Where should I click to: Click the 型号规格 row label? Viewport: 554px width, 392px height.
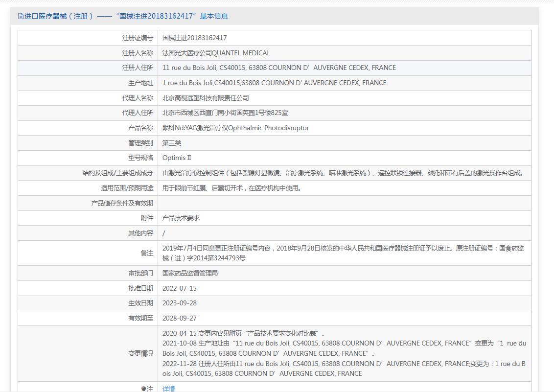(140, 158)
